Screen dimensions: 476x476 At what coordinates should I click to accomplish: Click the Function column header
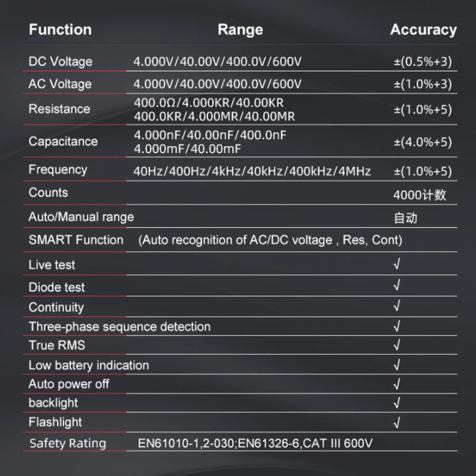pos(60,29)
